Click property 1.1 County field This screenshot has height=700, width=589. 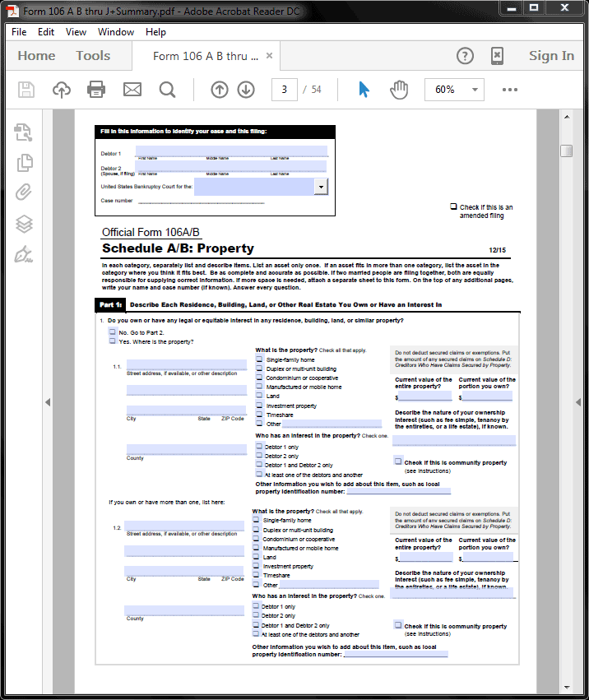[187, 449]
